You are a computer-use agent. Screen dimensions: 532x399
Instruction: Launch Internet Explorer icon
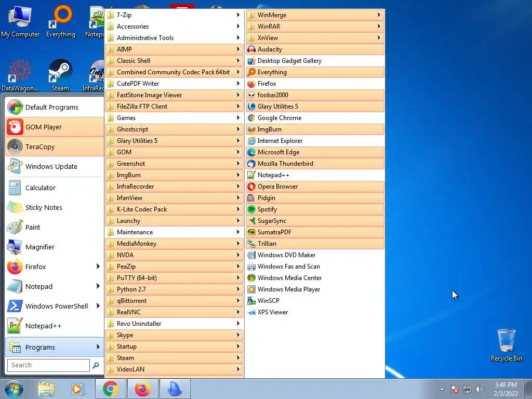tap(251, 141)
